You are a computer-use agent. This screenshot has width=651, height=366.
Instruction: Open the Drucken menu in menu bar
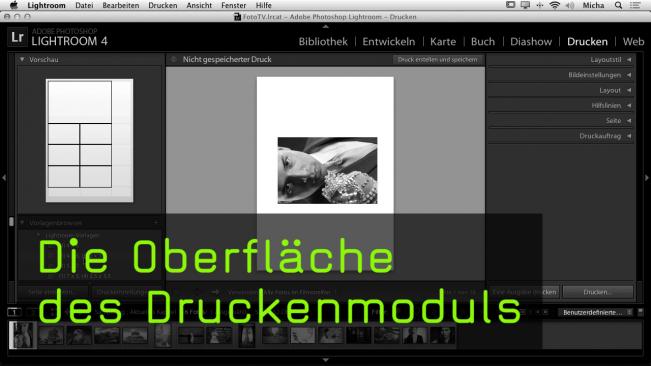[x=163, y=5]
